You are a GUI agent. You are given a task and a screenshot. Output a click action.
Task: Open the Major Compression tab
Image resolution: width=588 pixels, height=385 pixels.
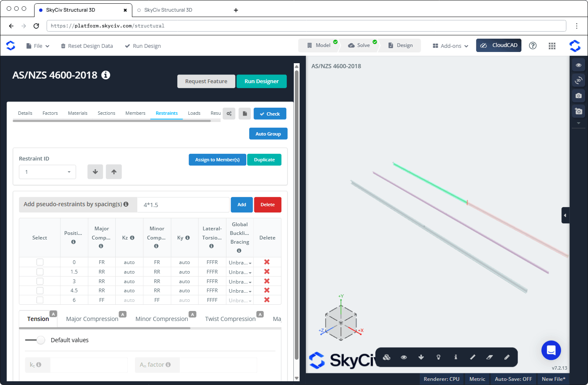coord(92,319)
